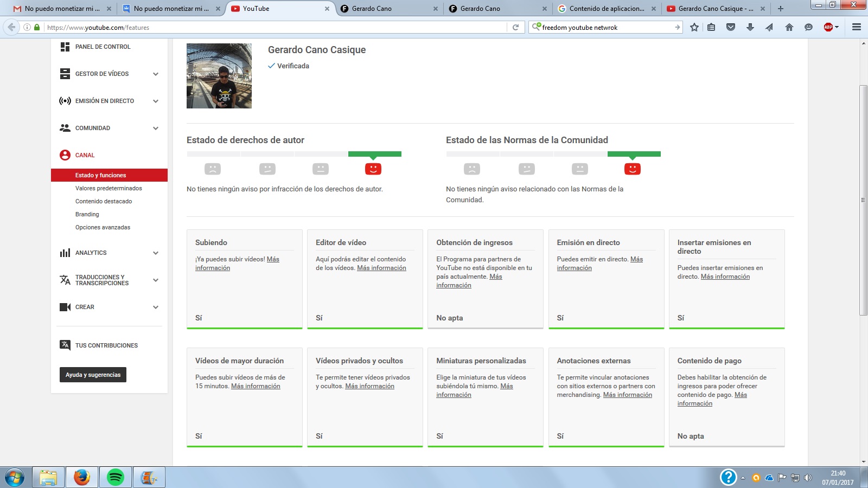Expand the Analytics section
The height and width of the screenshot is (488, 868).
point(156,253)
